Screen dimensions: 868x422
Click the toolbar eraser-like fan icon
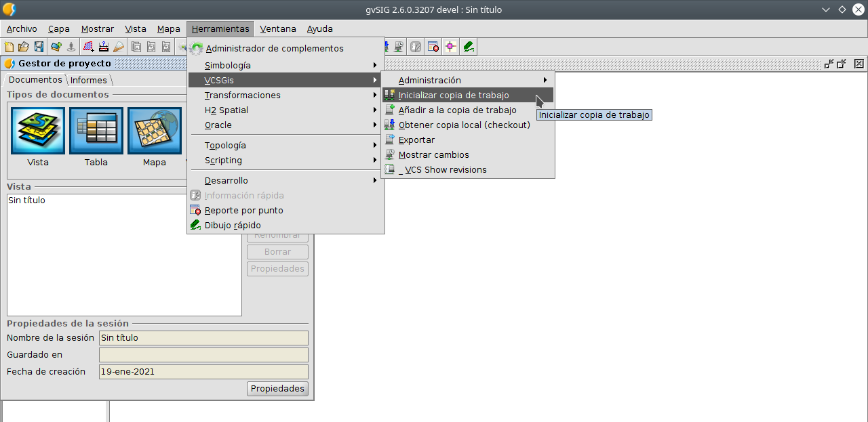pyautogui.click(x=119, y=47)
